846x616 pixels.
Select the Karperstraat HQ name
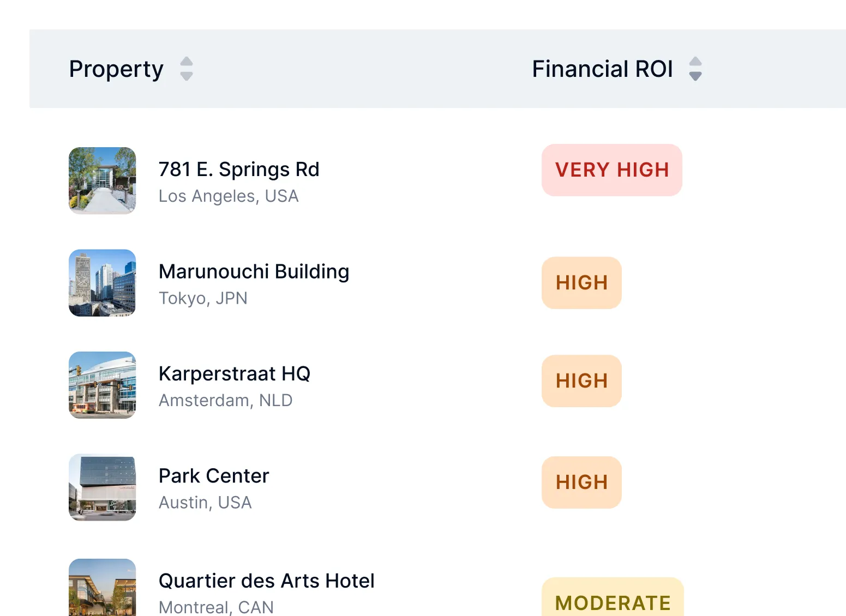click(235, 374)
